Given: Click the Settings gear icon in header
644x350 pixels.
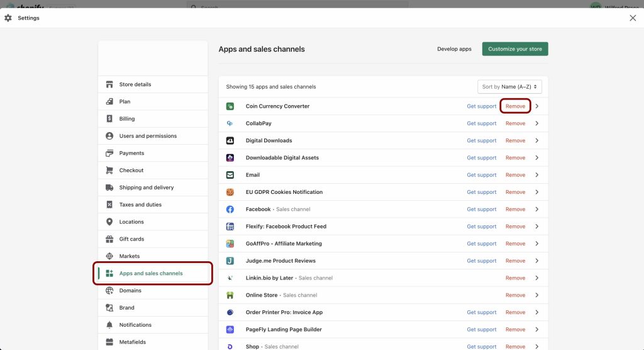Looking at the screenshot, I should (x=8, y=18).
